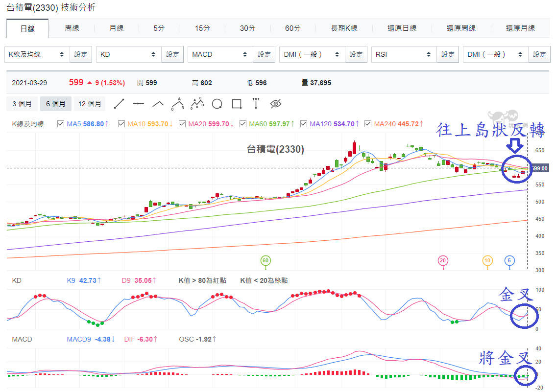Click 設定 next to MACD dropdown
The width and height of the screenshot is (555, 392).
pos(264,54)
